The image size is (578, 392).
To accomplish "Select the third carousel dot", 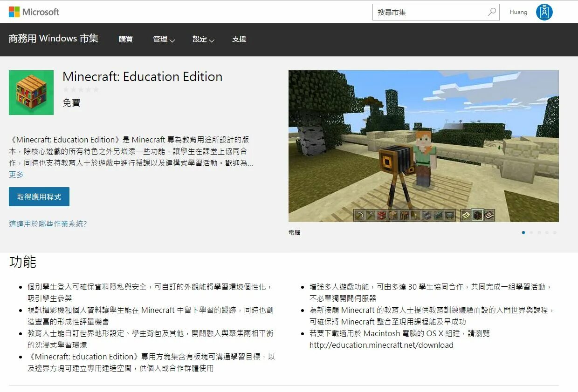I will (539, 232).
